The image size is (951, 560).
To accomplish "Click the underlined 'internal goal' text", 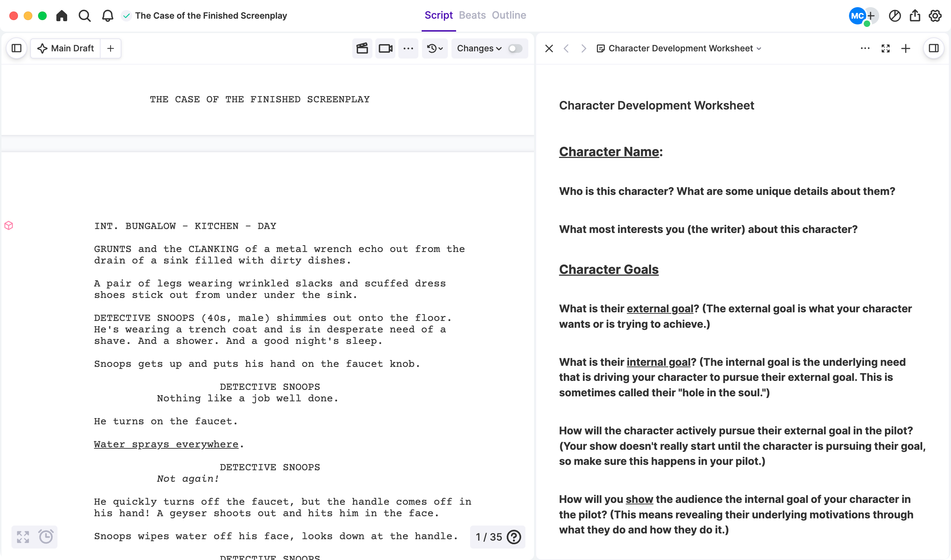I will point(658,362).
